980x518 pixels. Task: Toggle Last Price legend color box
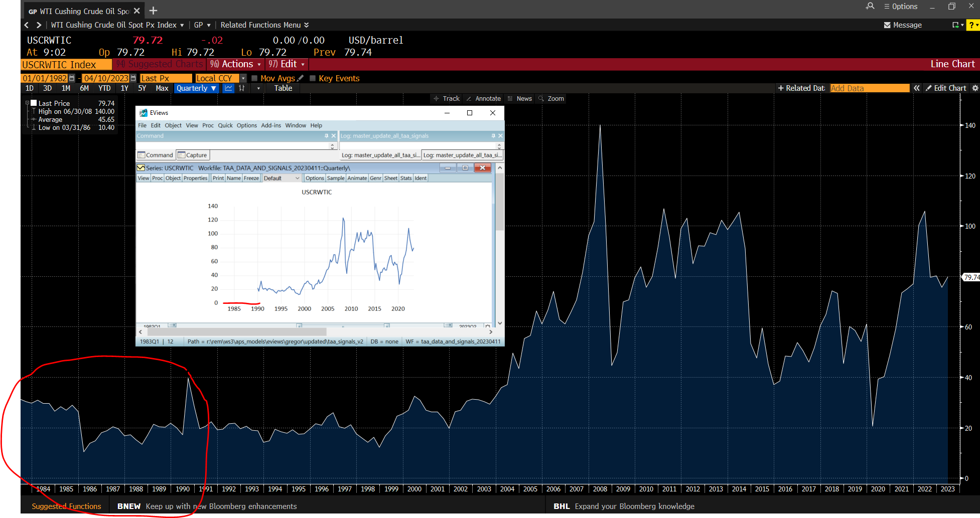pyautogui.click(x=34, y=103)
